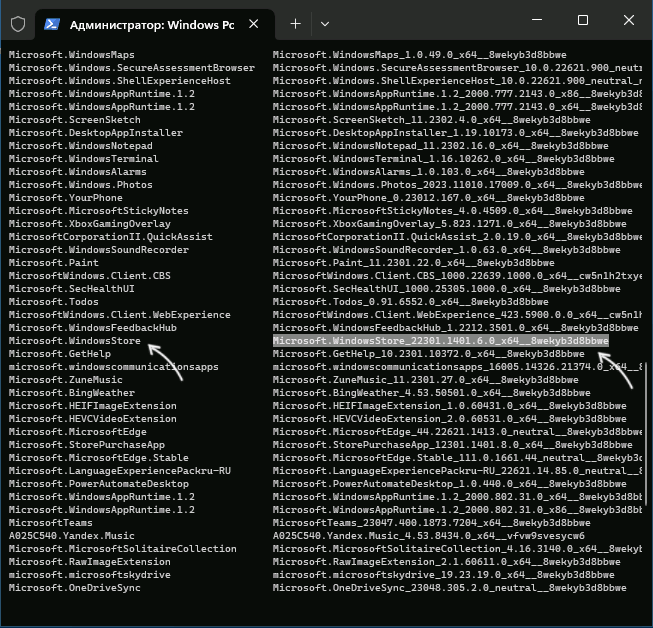Click full name Microsoft.GetHelp_10.2301.10372.0_x64
The height and width of the screenshot is (628, 653).
[429, 354]
